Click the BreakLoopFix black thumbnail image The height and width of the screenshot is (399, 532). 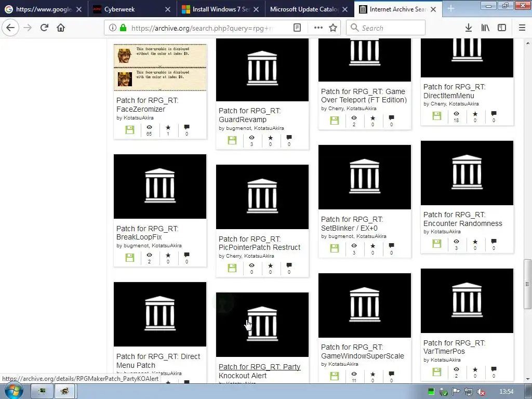coord(160,187)
